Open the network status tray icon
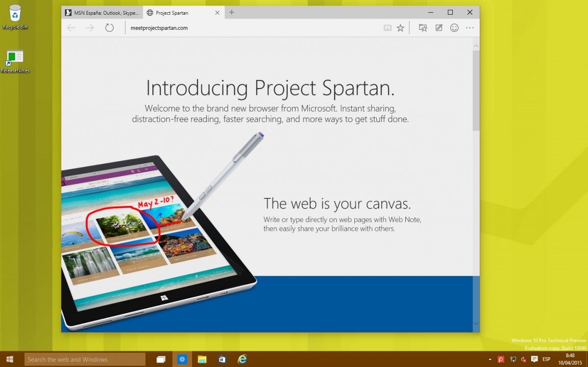The width and height of the screenshot is (588, 367). point(513,359)
